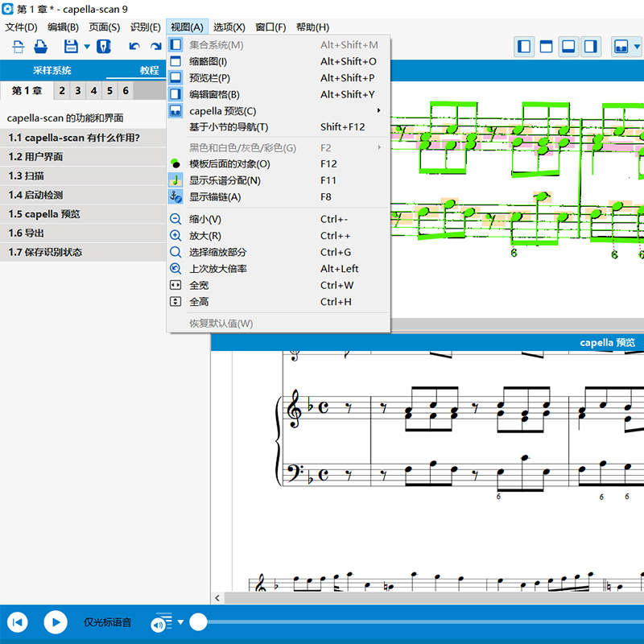
Task: Click the undo arrow icon
Action: [x=134, y=47]
